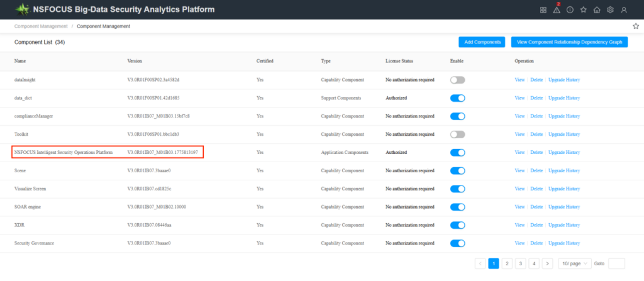644x281 pixels.
Task: Enable the dataInsight component toggle
Action: [457, 80]
